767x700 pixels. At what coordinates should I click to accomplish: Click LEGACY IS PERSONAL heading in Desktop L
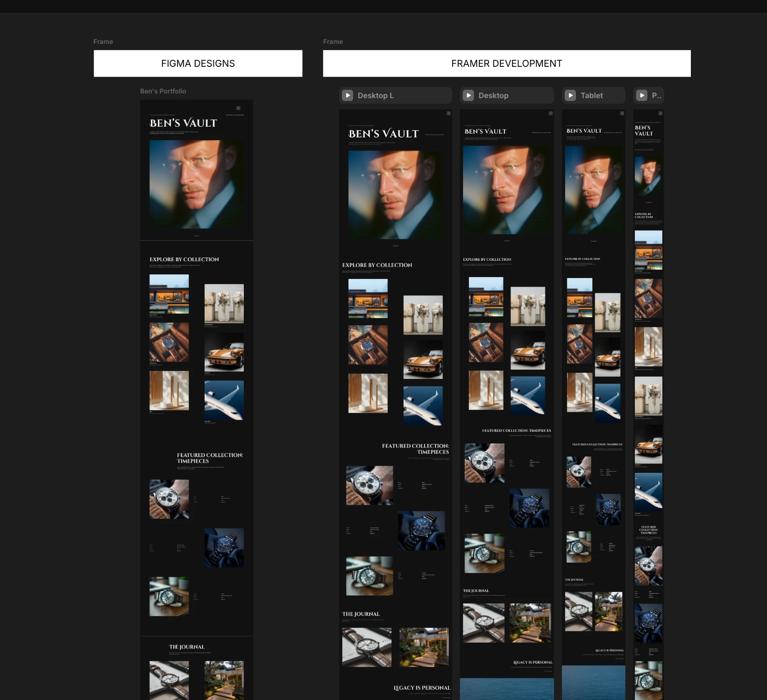(x=422, y=688)
